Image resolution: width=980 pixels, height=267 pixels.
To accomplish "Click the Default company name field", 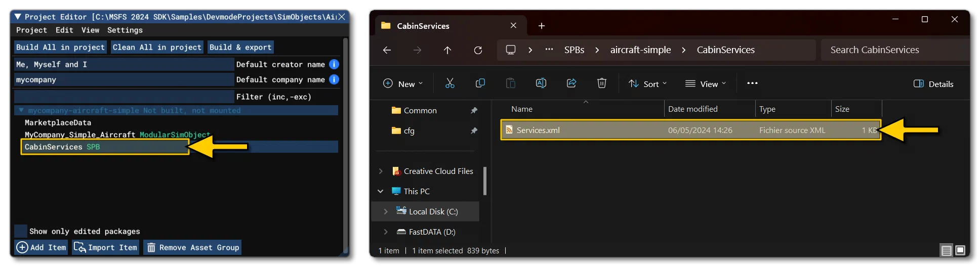I will pyautogui.click(x=124, y=79).
